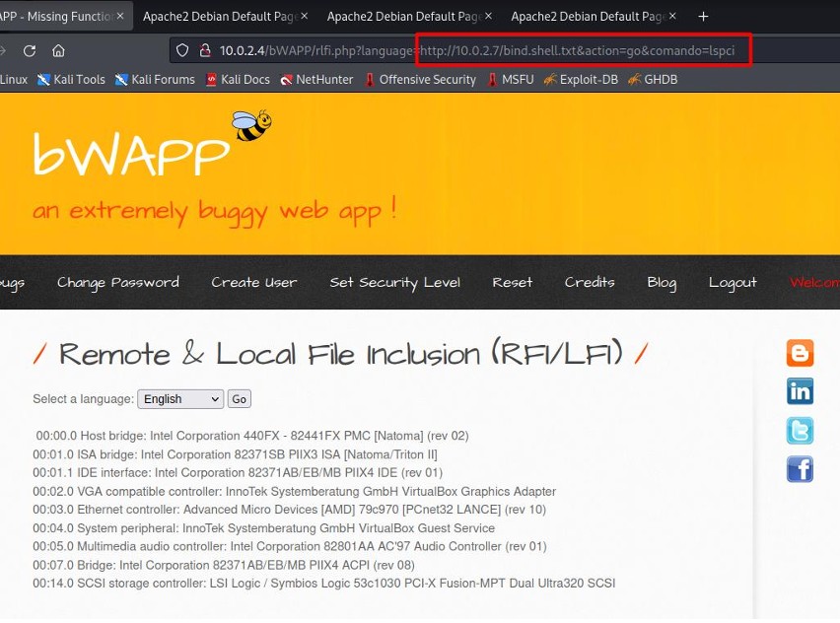Click the '00:14.0 SCSI storage controller' line
This screenshot has width=840, height=623.
pos(324,584)
